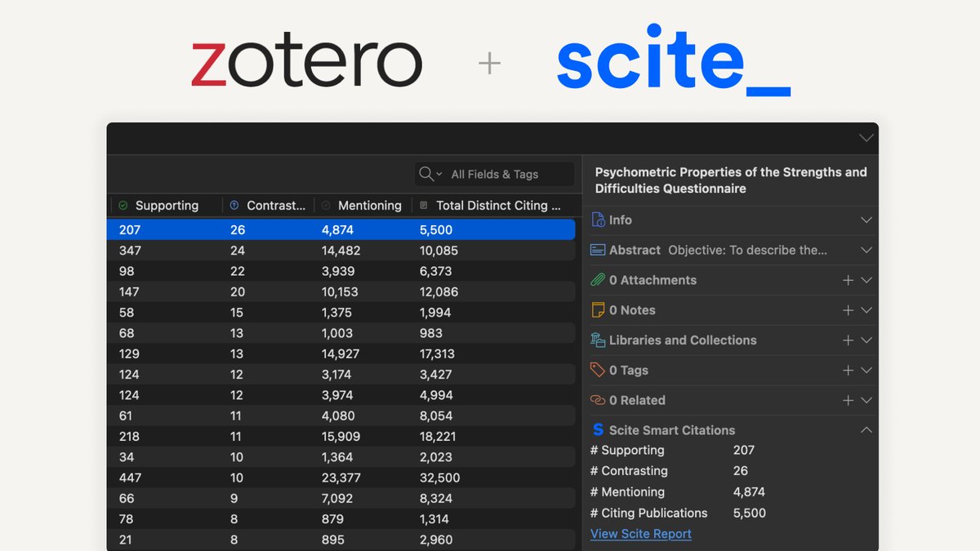Add to a collection with the plus icon

[848, 340]
